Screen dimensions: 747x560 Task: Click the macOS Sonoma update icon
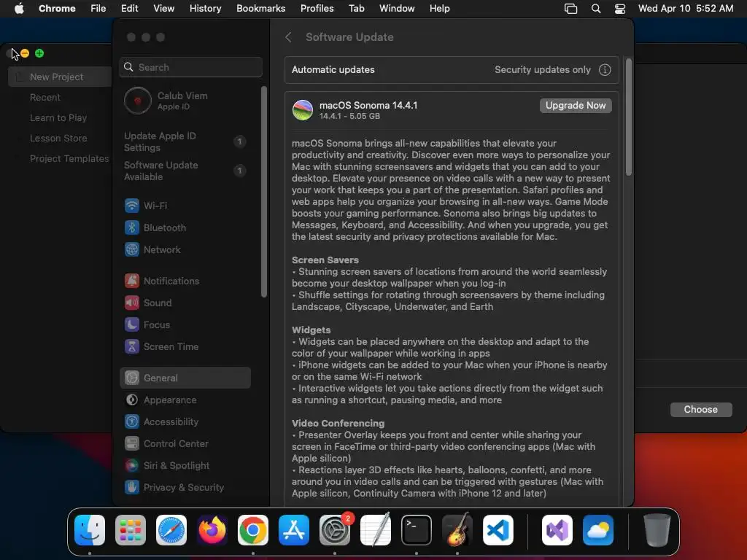pyautogui.click(x=303, y=110)
